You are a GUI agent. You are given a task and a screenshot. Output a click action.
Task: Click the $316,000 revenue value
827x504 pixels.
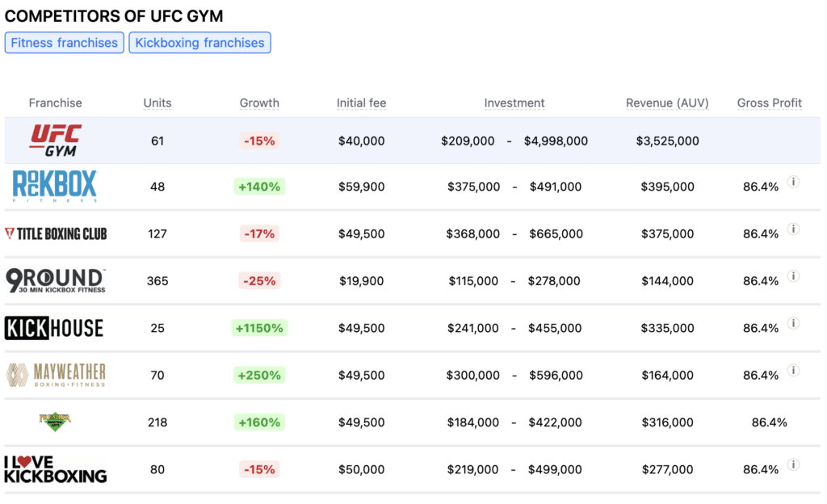coord(667,422)
